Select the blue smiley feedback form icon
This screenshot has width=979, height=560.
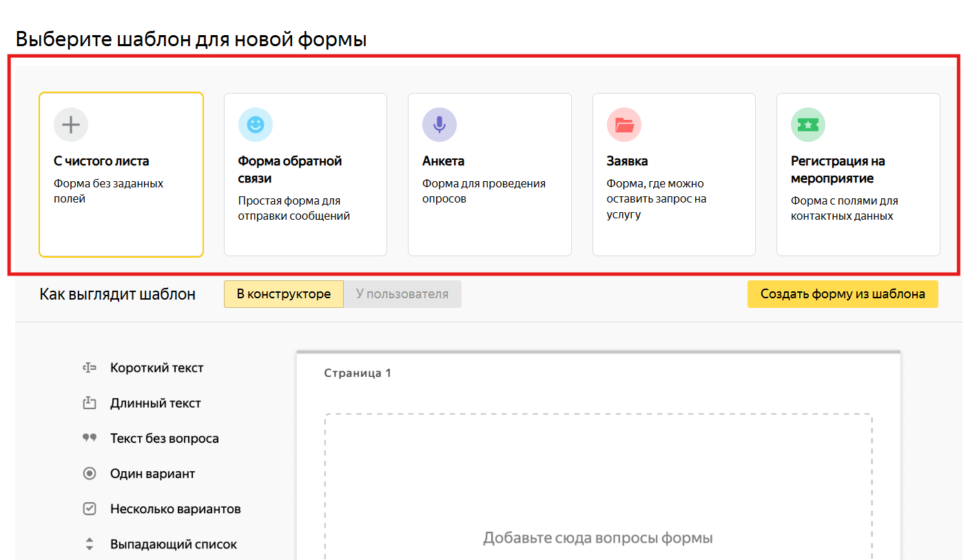(256, 125)
